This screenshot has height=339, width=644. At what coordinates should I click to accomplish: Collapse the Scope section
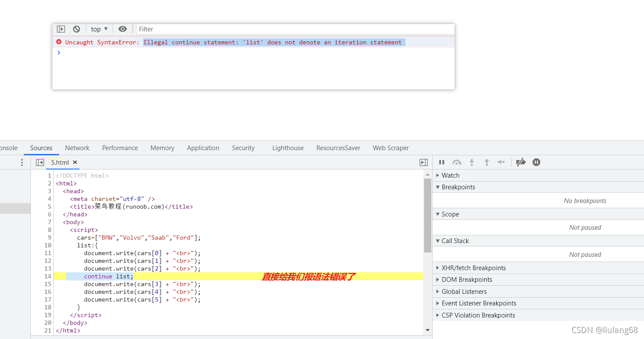538,214
